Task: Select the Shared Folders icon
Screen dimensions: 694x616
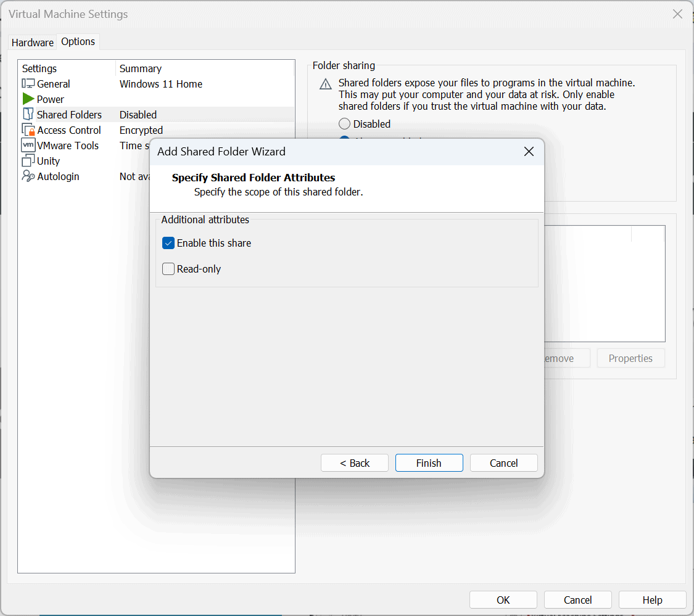Action: pyautogui.click(x=28, y=115)
